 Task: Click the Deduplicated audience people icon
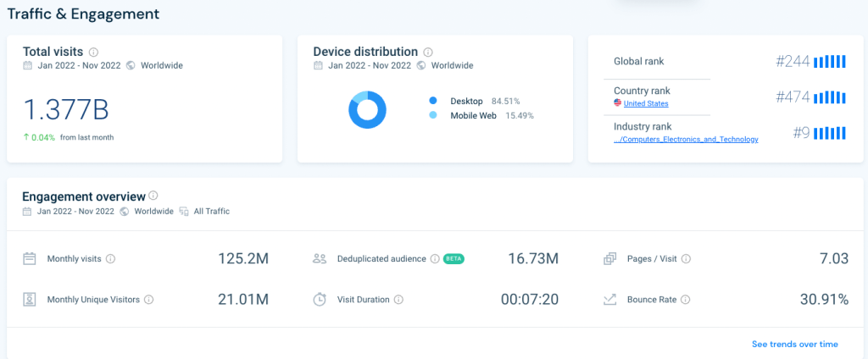pyautogui.click(x=320, y=258)
